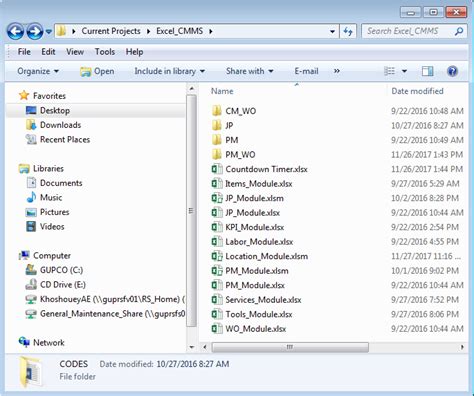Click the Open toolbar button

tap(97, 71)
